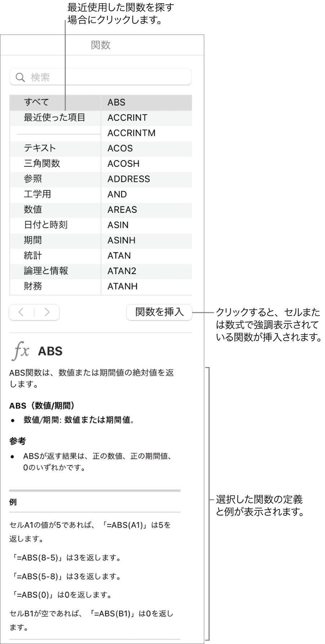Click the 検索 search field

tap(101, 77)
